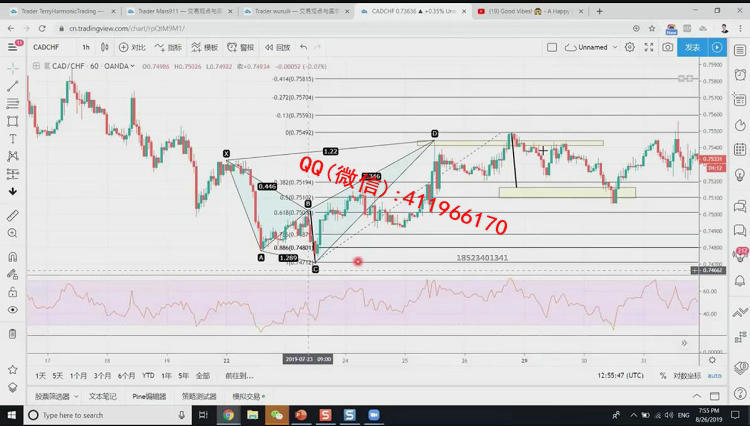Click the undo arrow in top toolbar
The image size is (750, 426).
click(x=304, y=47)
